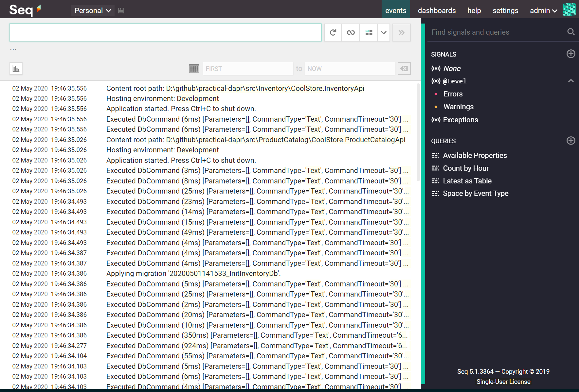Viewport: 579px width, 392px height.
Task: Toggle the Exceptions signal
Action: coord(461,120)
